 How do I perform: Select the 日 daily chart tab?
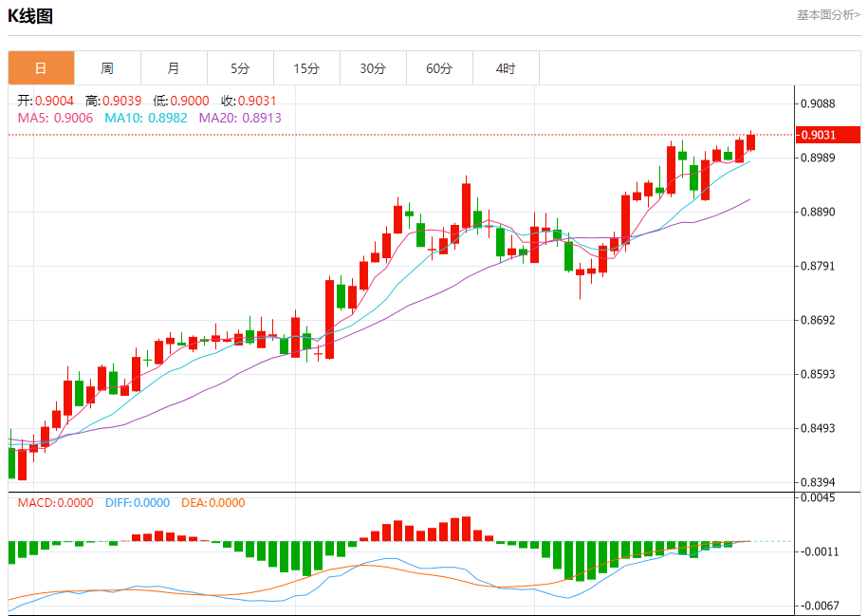[x=41, y=68]
